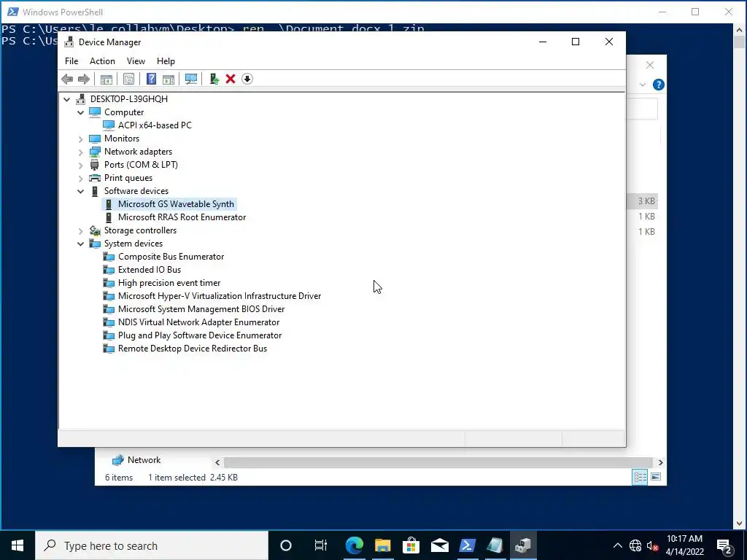Select Microsoft GS Wavetable Synth

pos(176,204)
